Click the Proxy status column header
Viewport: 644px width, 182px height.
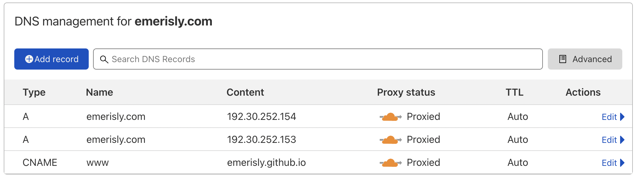coord(406,92)
